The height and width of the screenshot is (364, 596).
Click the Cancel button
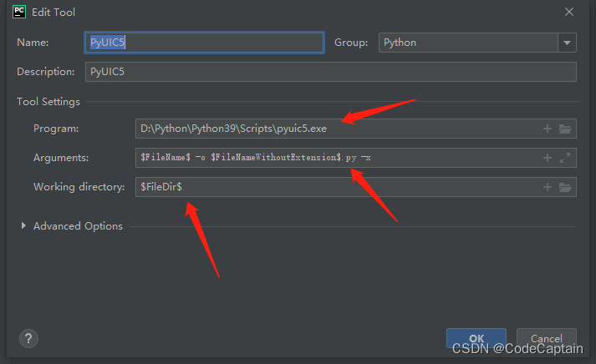point(546,338)
